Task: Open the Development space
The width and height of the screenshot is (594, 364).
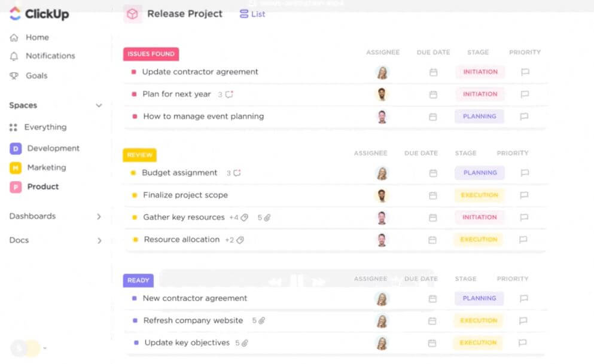Action: (x=53, y=148)
